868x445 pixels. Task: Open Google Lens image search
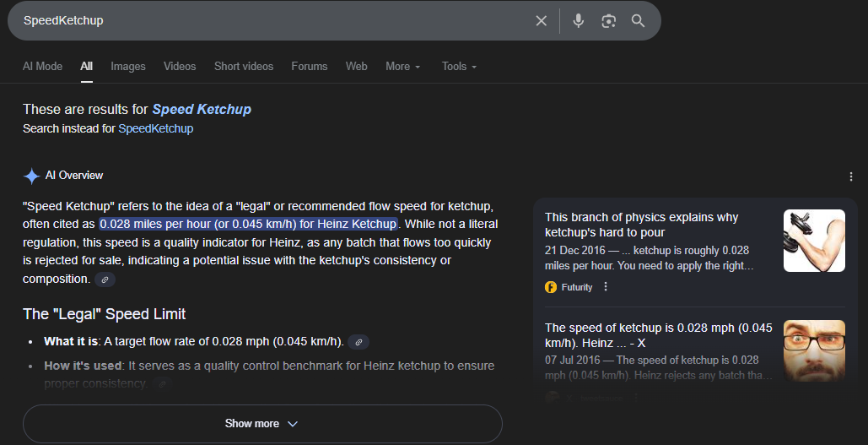point(608,21)
